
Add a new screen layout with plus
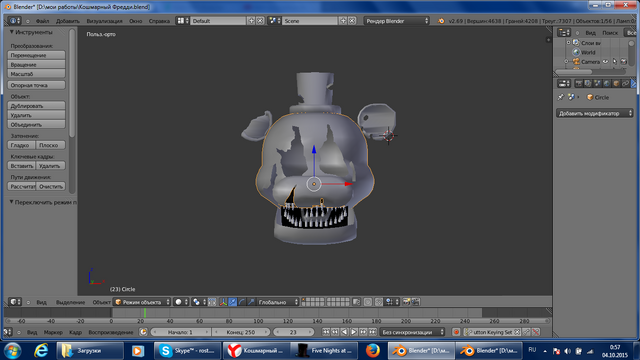(251, 20)
